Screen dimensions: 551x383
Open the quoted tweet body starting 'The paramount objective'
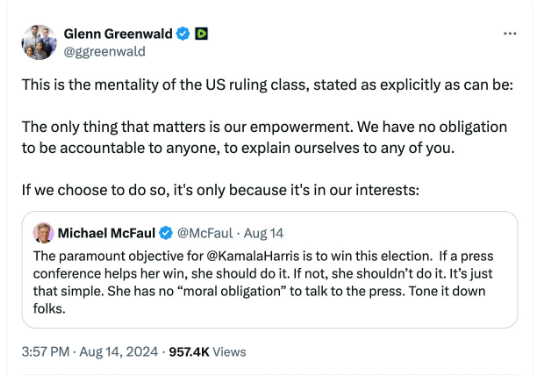pos(263,282)
